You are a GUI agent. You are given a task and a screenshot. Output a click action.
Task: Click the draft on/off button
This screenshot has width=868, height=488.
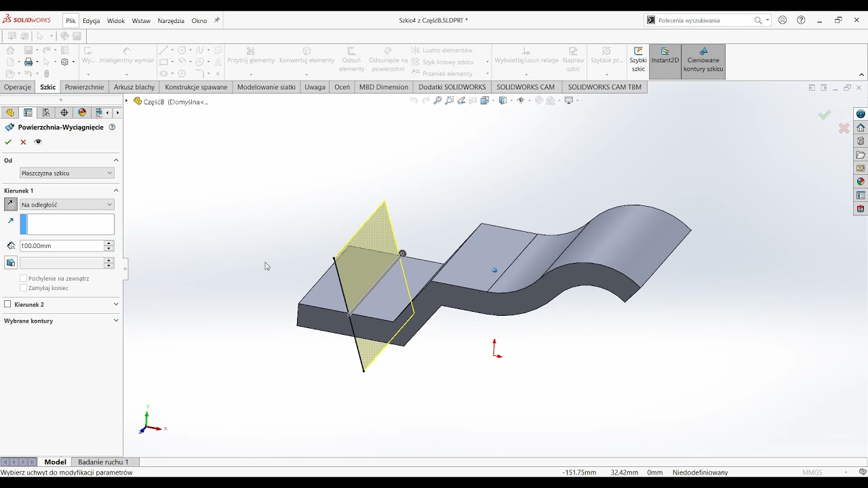pos(11,263)
